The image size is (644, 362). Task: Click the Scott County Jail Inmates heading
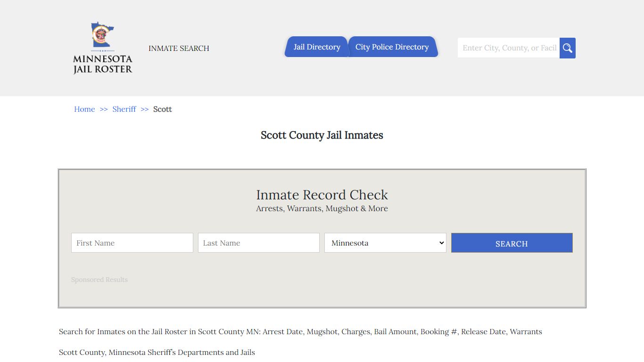click(322, 135)
